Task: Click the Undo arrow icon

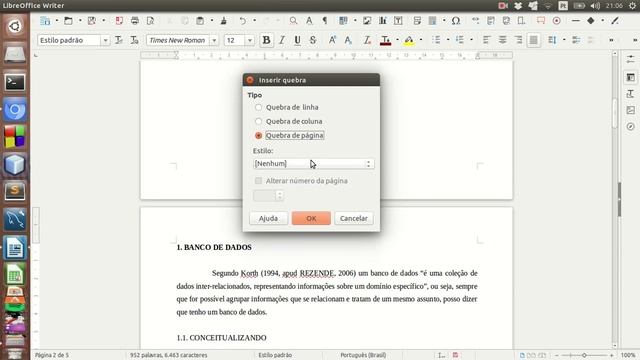Action: pos(242,20)
